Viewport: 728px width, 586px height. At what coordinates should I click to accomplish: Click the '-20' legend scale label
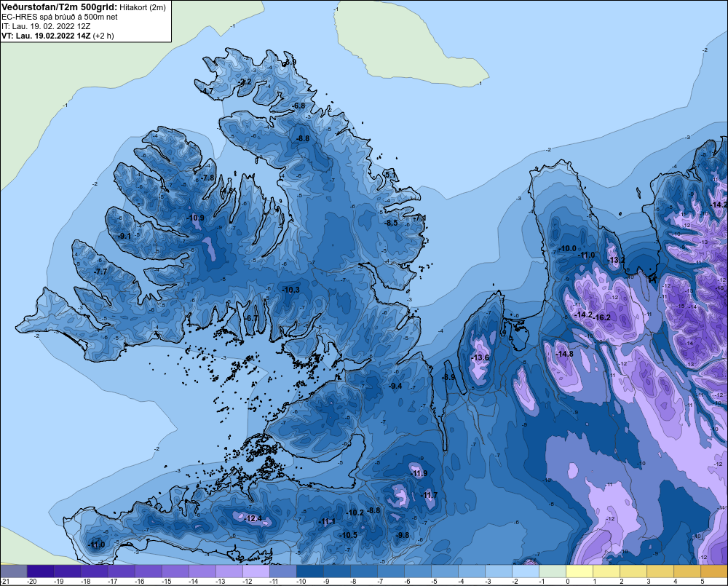pyautogui.click(x=32, y=582)
